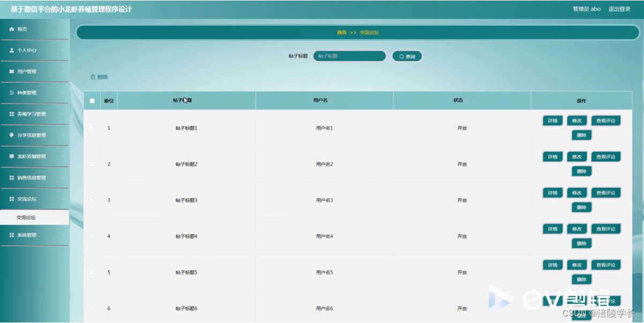Click 删除 button in row 帖子标题2

[582, 171]
